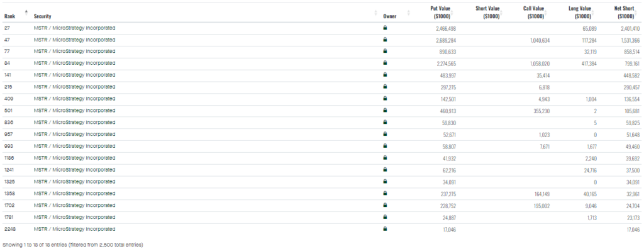644x251 pixels.
Task: Sort by Short Value ($1000) column header
Action: (x=487, y=13)
